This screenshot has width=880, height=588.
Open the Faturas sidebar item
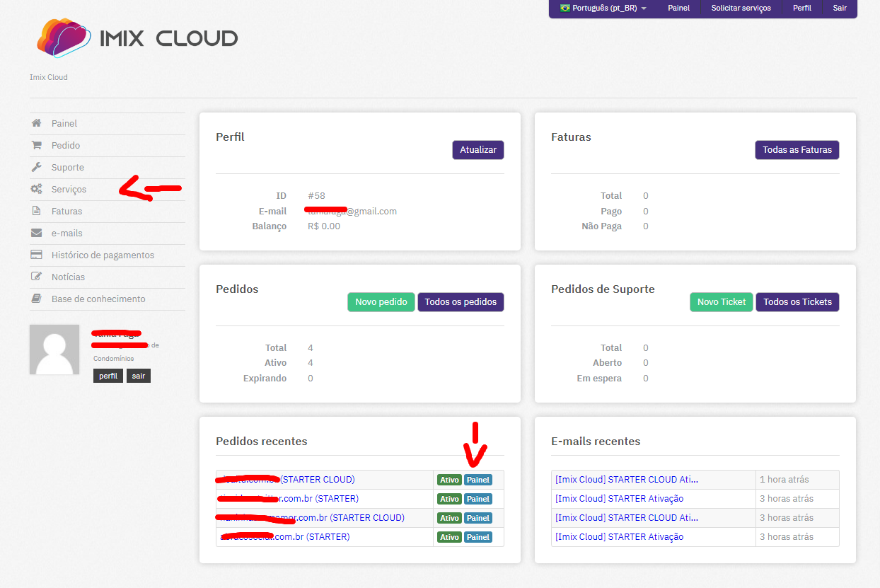[x=108, y=211]
